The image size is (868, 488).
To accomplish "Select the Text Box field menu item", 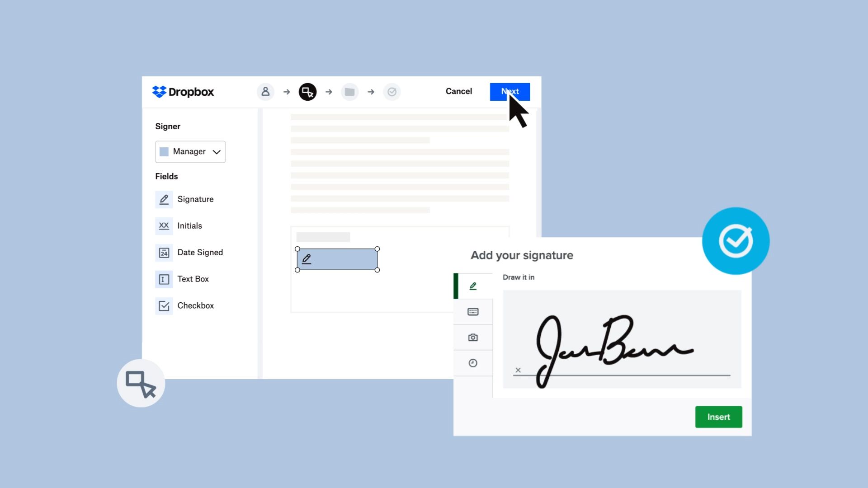I will click(x=193, y=279).
